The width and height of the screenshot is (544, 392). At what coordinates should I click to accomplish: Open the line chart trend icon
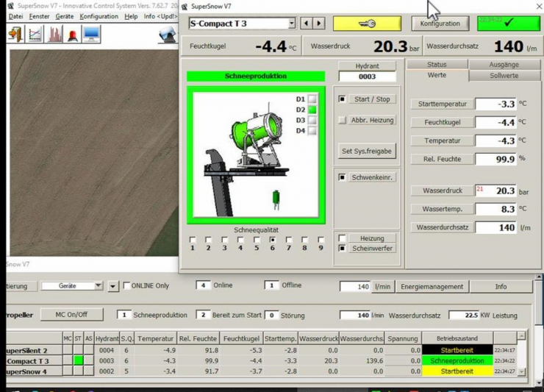pyautogui.click(x=35, y=35)
